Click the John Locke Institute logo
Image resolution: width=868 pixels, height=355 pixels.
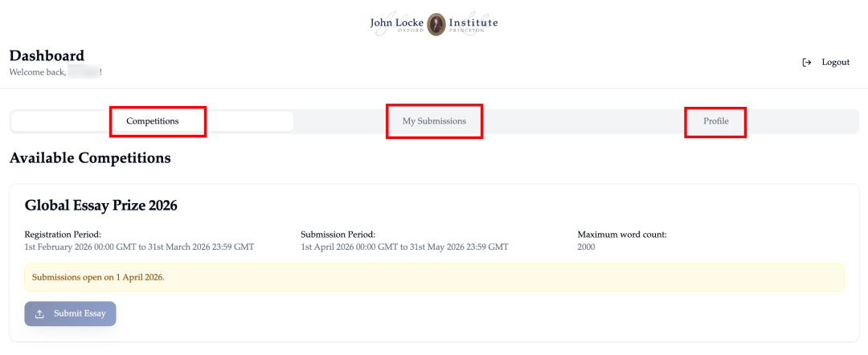[x=434, y=24]
